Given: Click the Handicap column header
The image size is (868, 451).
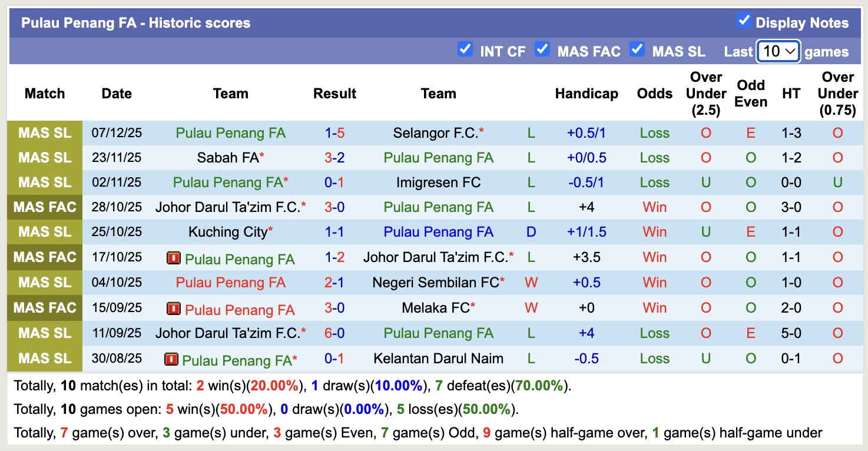Looking at the screenshot, I should click(x=587, y=93).
